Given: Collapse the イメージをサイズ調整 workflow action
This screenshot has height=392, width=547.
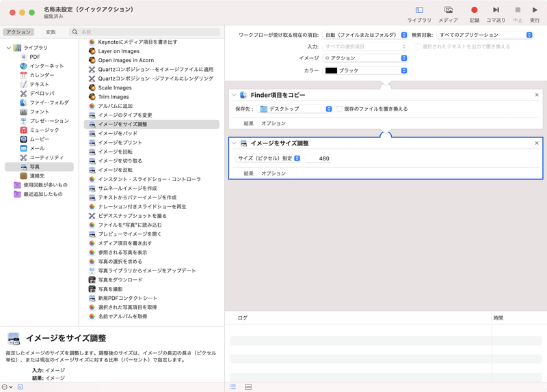Looking at the screenshot, I should click(x=234, y=143).
